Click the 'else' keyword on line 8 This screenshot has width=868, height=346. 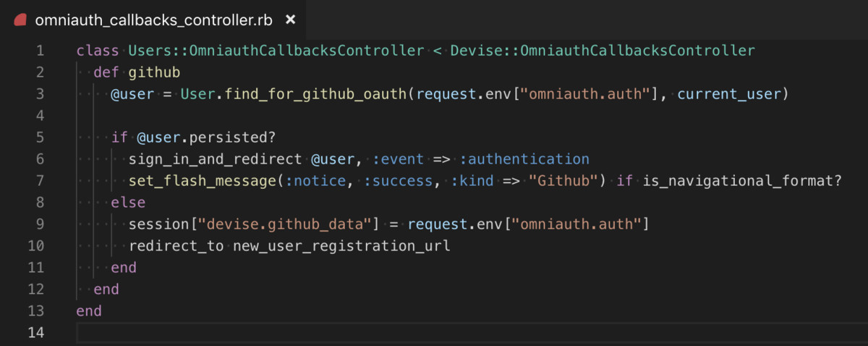(128, 203)
